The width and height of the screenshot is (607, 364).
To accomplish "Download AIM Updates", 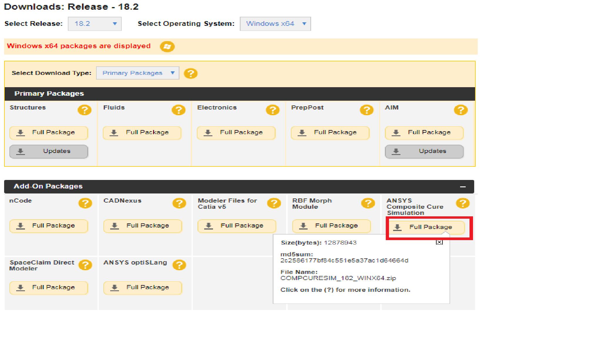I will point(424,151).
